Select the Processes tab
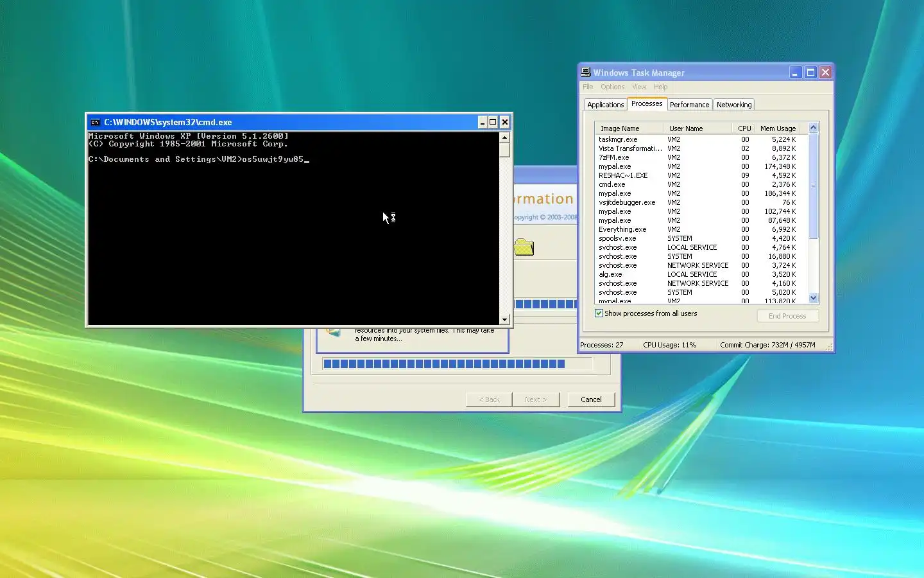 pyautogui.click(x=647, y=103)
